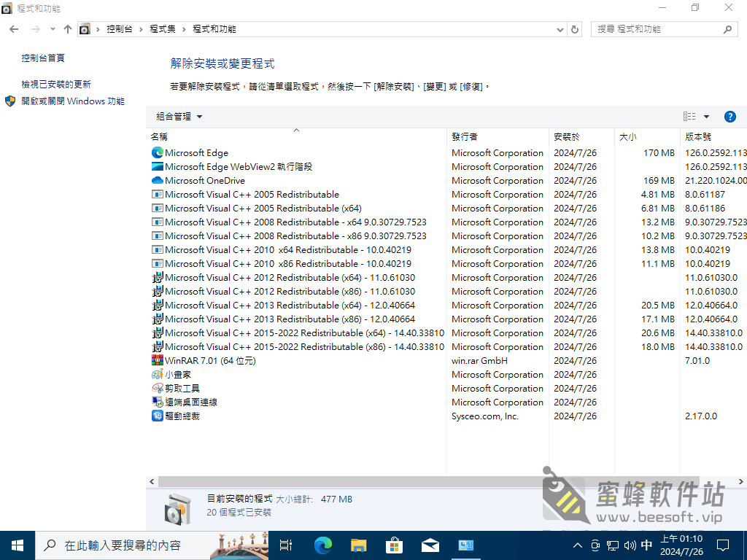Sort list by 安裝於 column header
This screenshot has width=747, height=560.
pos(581,136)
